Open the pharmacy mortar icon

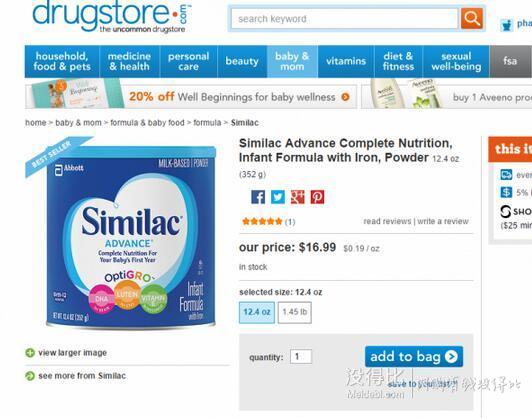pyautogui.click(x=506, y=25)
